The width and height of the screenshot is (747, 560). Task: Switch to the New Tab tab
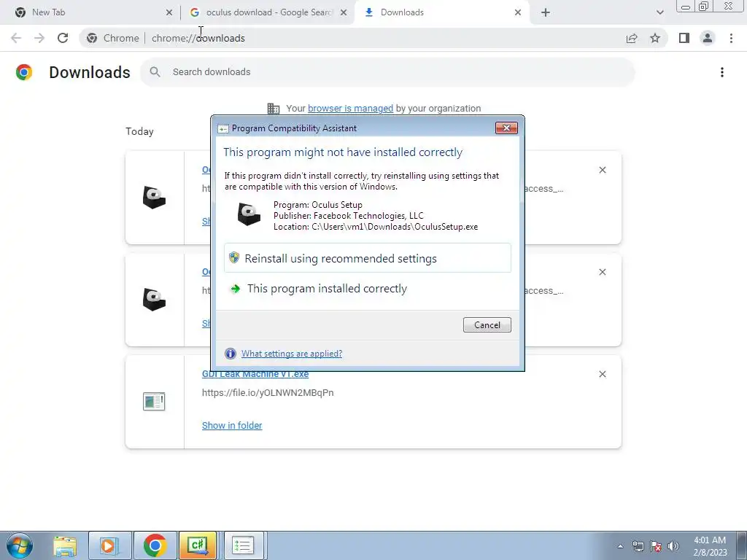click(89, 12)
